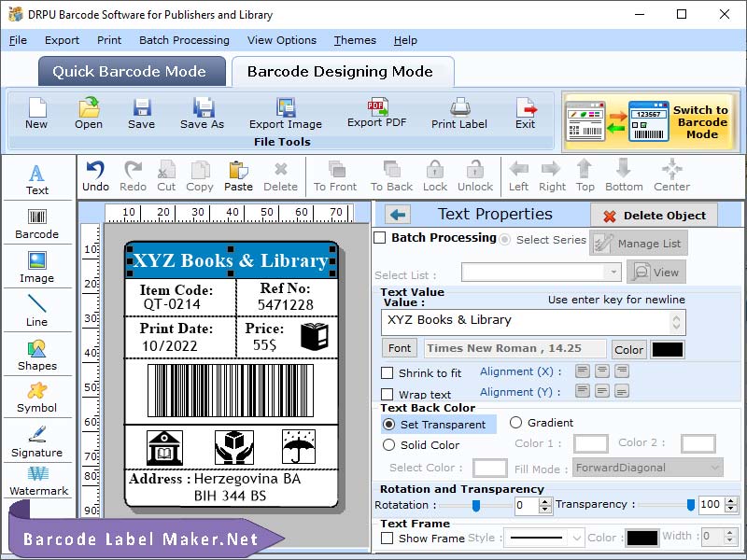Image resolution: width=747 pixels, height=560 pixels.
Task: Expand the Select List dropdown
Action: (x=613, y=273)
